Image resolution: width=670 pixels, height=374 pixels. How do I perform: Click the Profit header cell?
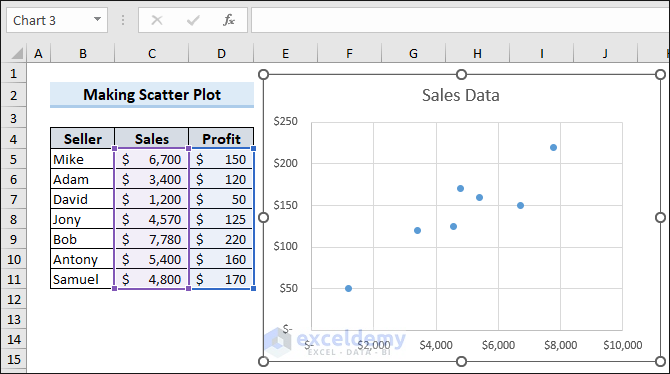point(221,138)
